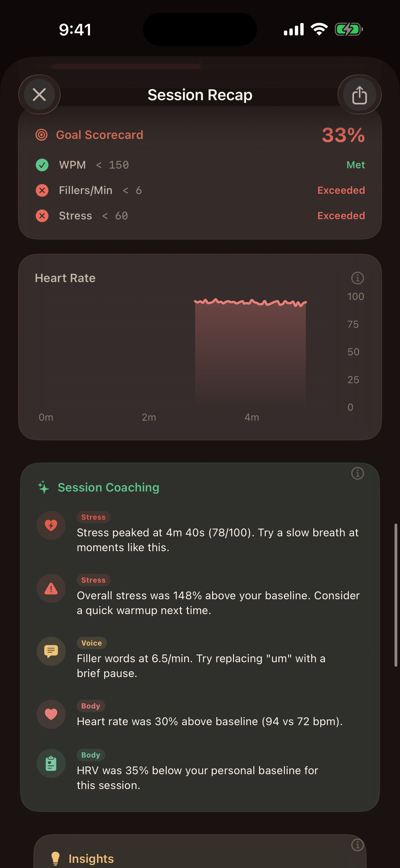
Task: Tap the green WPM goal checkmark
Action: [x=42, y=165]
